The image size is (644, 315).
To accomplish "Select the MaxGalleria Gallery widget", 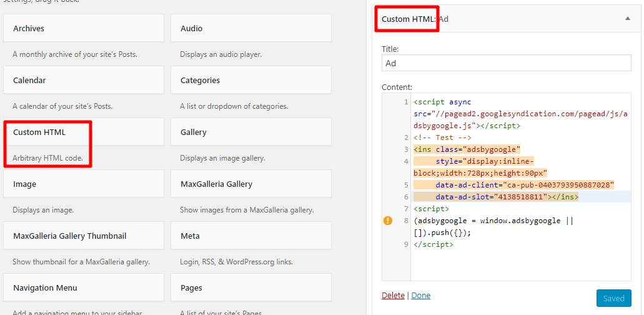I will (x=251, y=184).
